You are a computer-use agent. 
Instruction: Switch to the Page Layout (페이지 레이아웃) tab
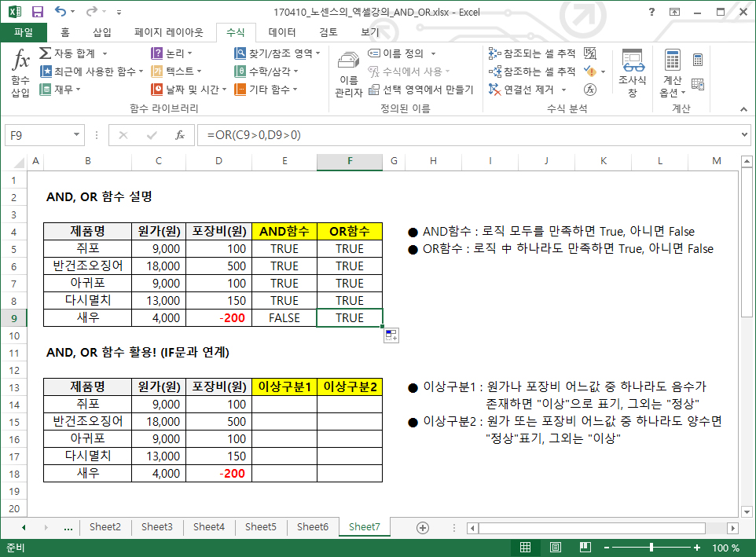tap(169, 32)
